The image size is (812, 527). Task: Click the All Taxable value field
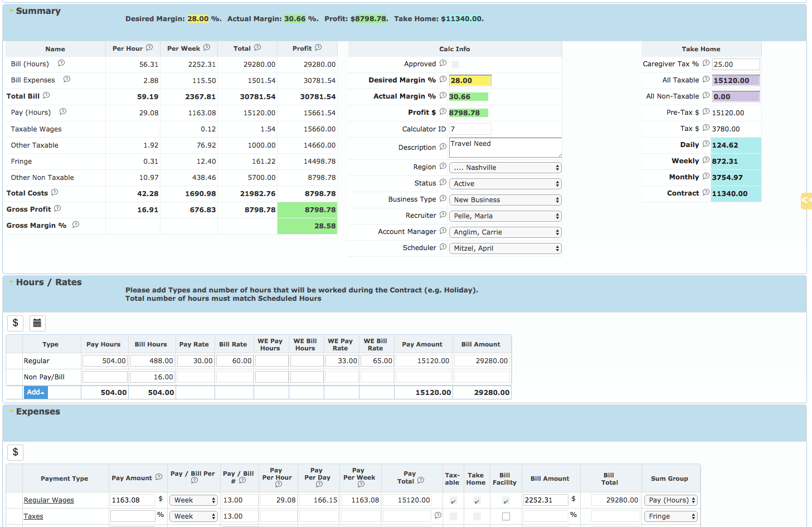(x=736, y=80)
